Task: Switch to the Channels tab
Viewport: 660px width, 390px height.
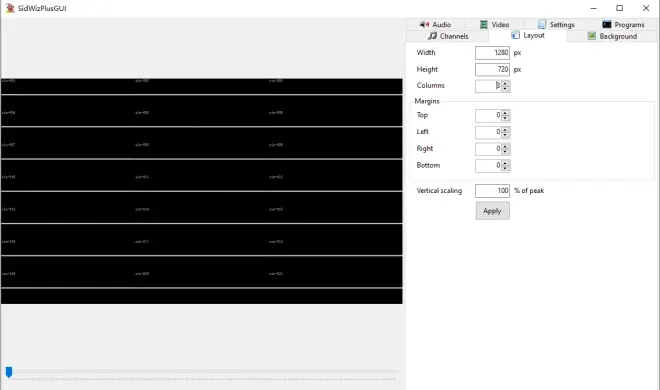Action: (448, 36)
